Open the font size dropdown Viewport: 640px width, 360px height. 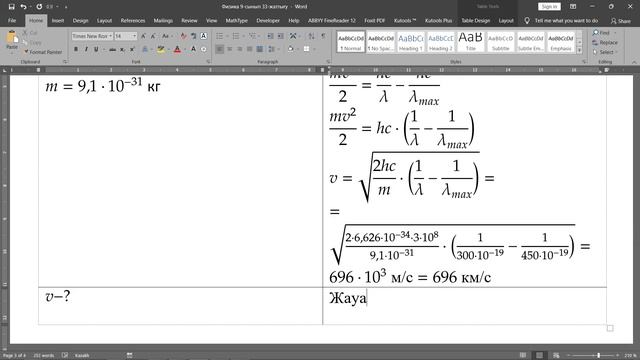tap(134, 36)
